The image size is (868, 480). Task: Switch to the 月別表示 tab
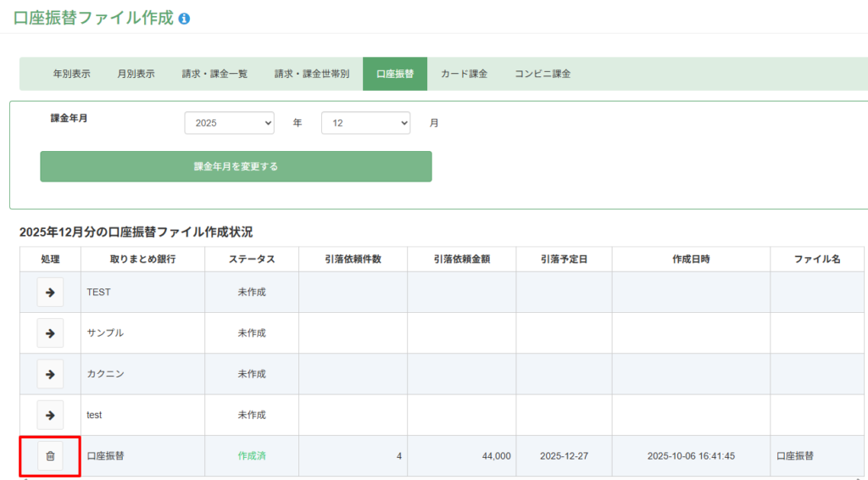(x=136, y=74)
